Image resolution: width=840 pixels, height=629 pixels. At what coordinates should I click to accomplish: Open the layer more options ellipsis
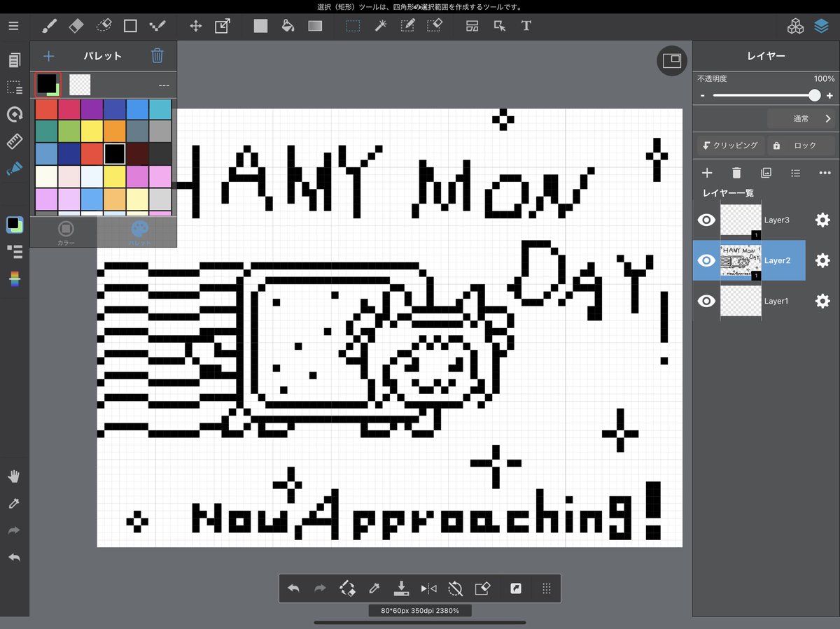[825, 173]
